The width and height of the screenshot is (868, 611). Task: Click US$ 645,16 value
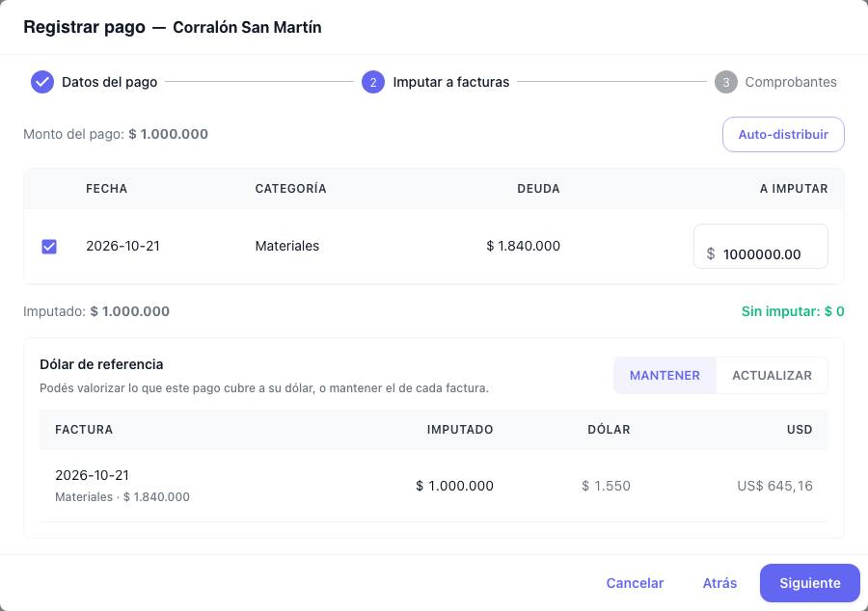pos(774,486)
